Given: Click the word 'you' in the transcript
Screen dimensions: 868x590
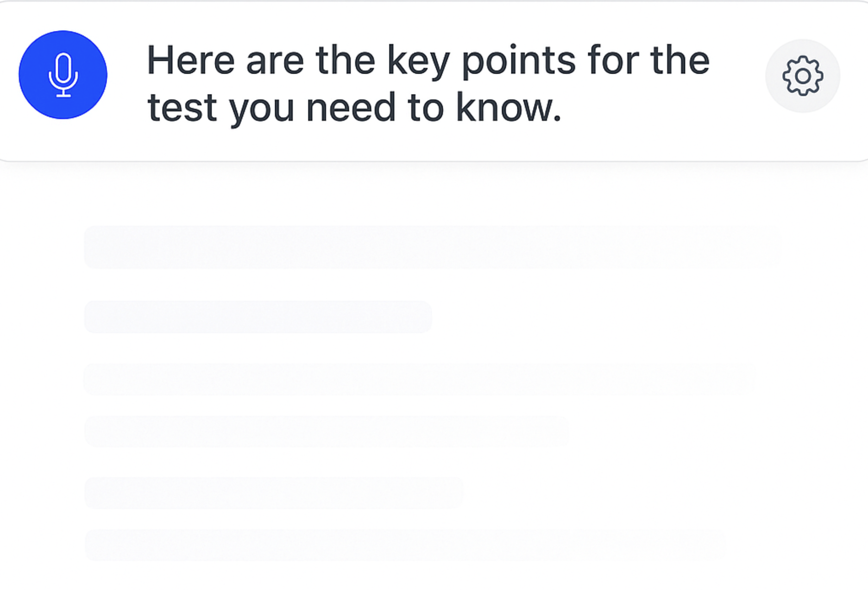Looking at the screenshot, I should click(262, 109).
